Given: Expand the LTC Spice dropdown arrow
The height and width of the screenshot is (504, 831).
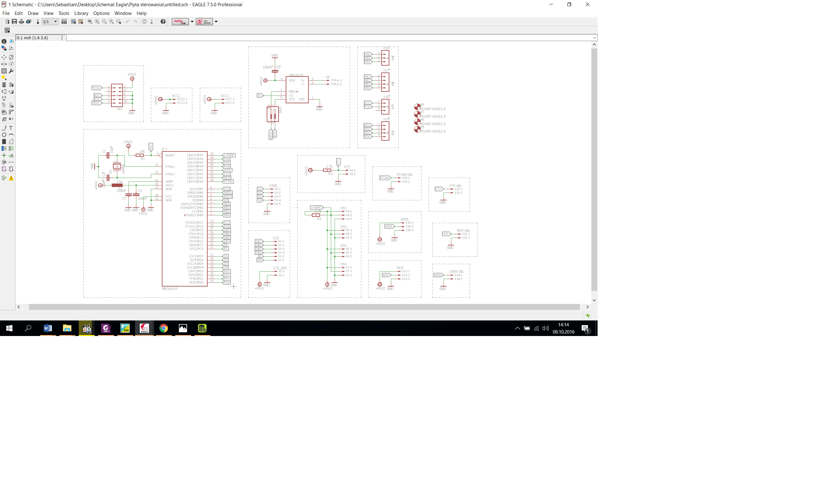Looking at the screenshot, I should 216,21.
